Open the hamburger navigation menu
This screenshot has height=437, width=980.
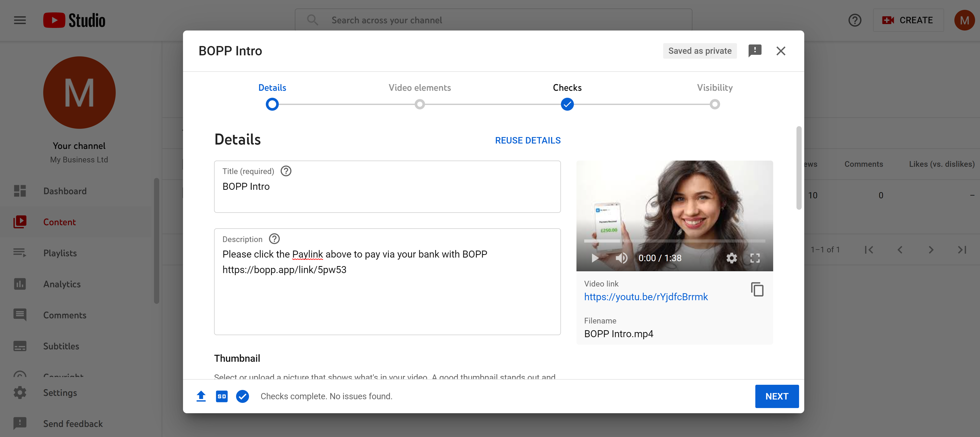[20, 20]
